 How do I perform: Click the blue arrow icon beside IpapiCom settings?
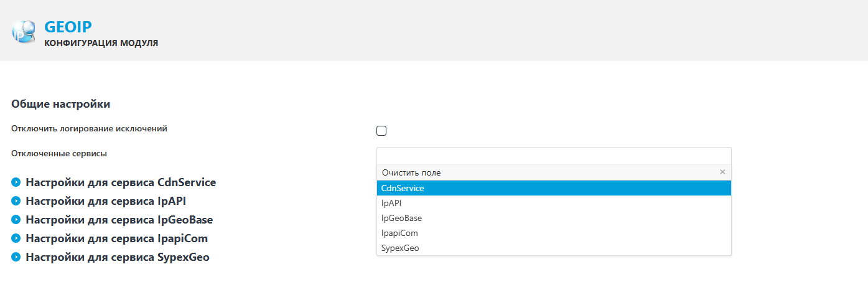coord(16,238)
